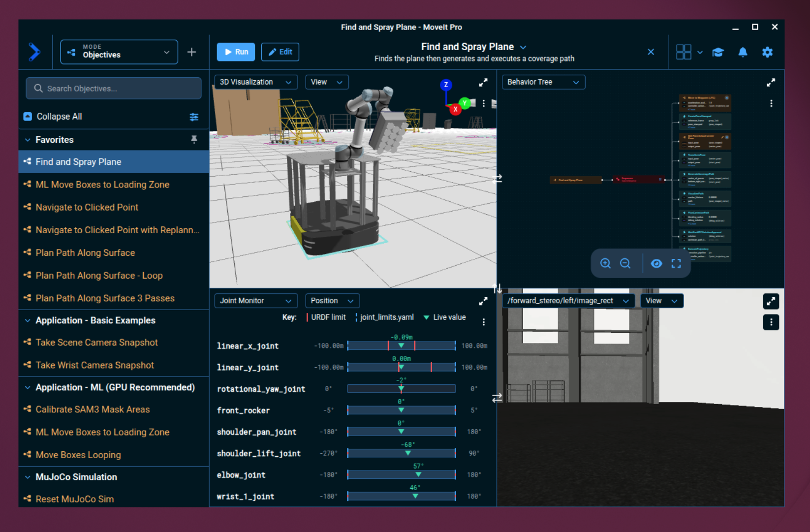Click Collapse All objectives
Viewport: 810px width, 532px height.
coord(53,117)
